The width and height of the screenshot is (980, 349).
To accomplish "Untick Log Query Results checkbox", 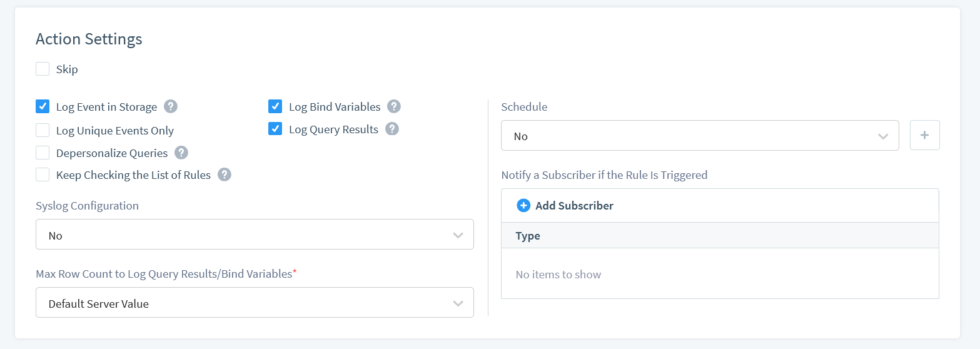I will click(275, 129).
